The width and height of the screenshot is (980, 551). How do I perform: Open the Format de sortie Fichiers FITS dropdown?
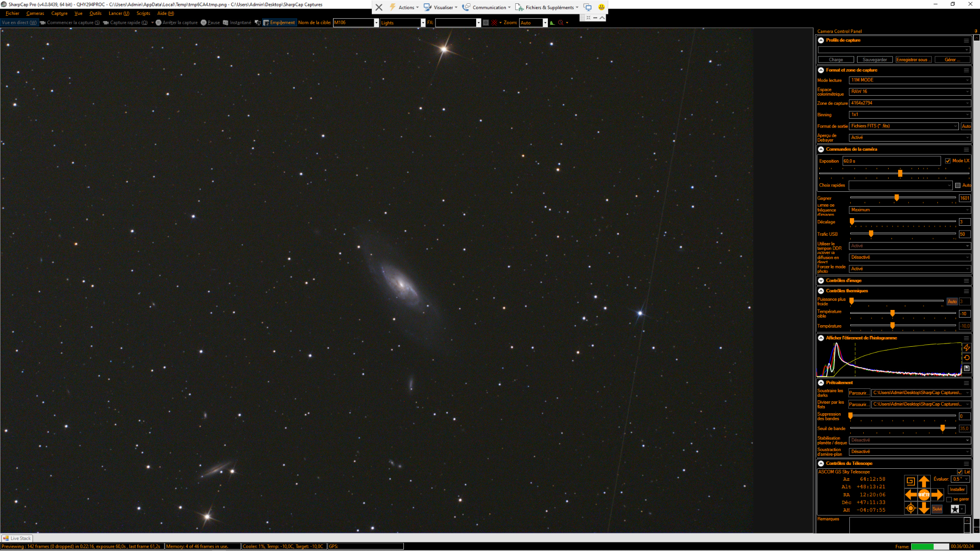[904, 126]
